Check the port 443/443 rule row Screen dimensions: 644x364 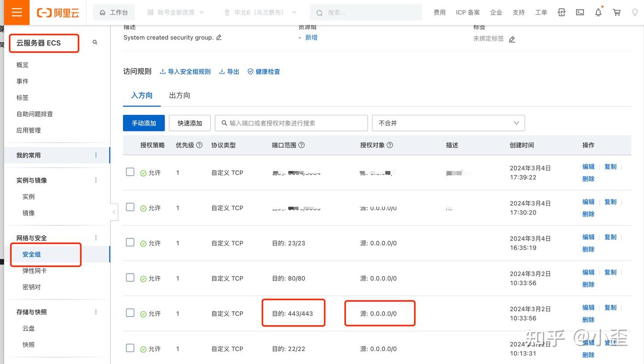point(130,313)
